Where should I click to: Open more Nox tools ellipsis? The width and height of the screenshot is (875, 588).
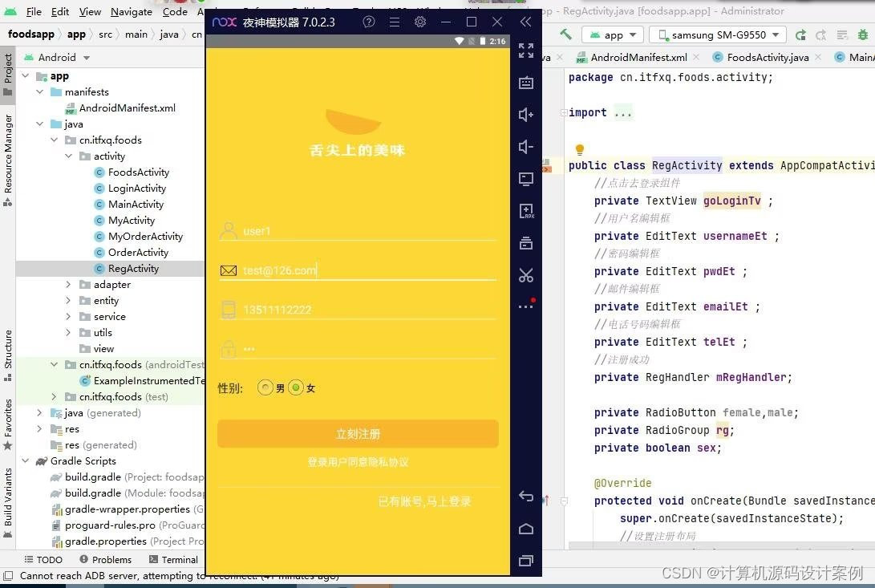526,306
